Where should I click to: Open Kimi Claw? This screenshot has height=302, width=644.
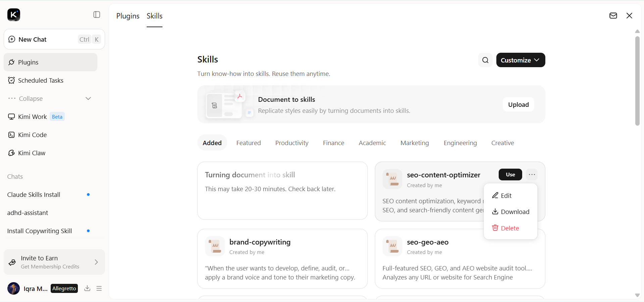(x=51, y=153)
